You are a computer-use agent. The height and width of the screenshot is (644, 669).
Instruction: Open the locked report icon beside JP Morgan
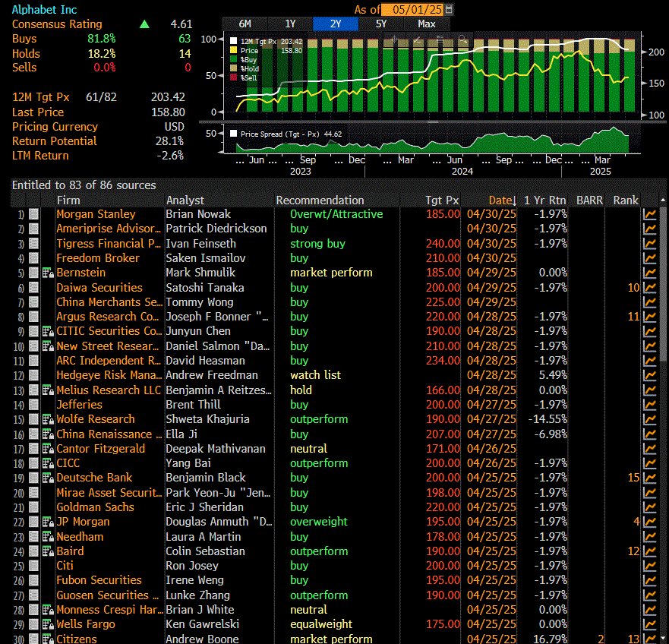(x=47, y=522)
